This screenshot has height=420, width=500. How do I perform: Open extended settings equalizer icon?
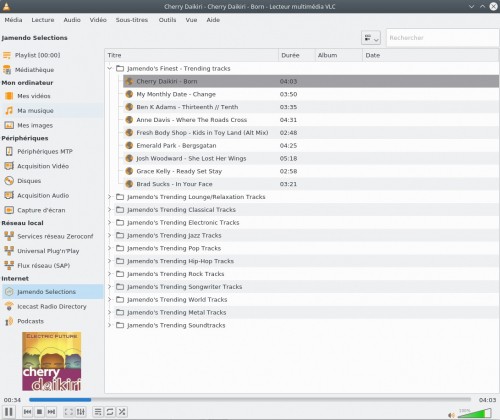[x=81, y=412]
